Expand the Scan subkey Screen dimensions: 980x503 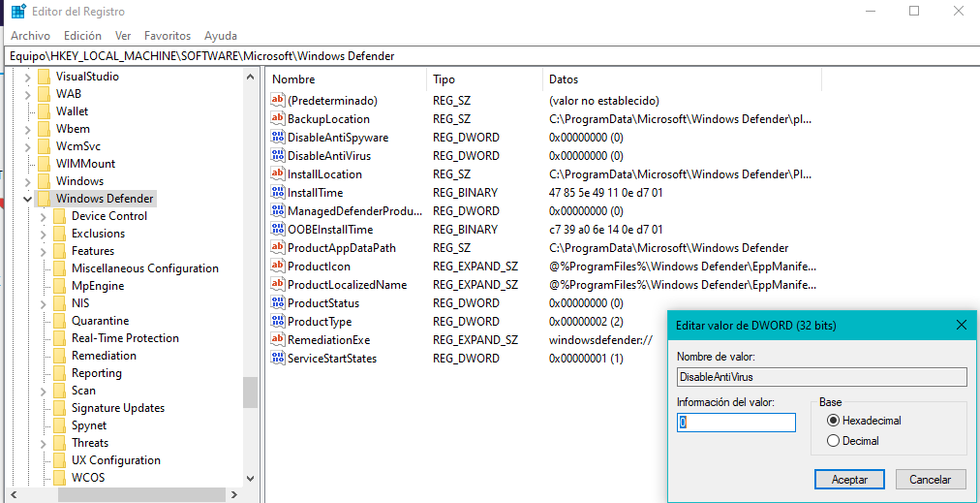coord(44,391)
